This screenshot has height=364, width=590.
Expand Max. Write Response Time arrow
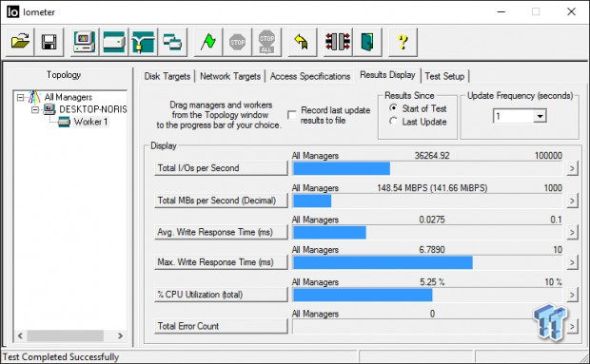(572, 263)
